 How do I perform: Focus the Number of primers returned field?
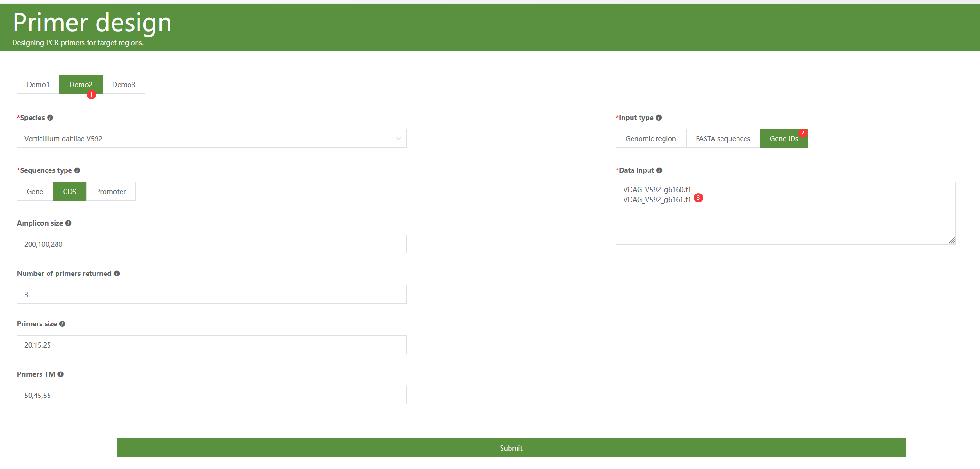[x=212, y=294]
